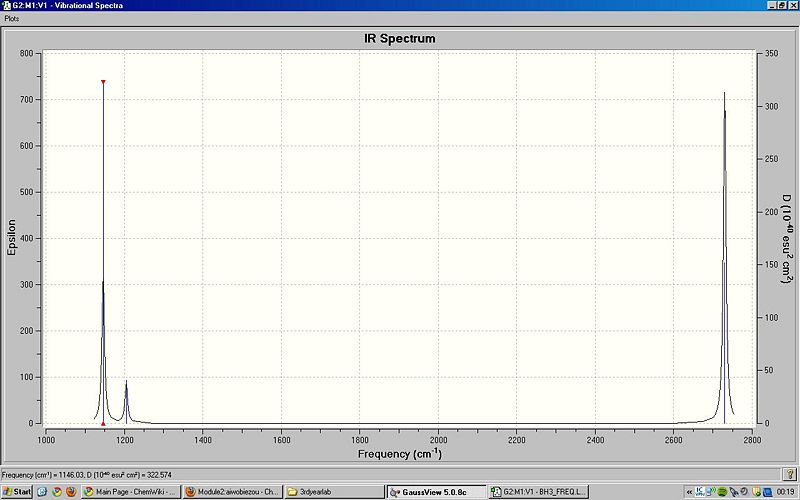The image size is (800, 500).
Task: Select the small peak near 1200 cm-1
Action: point(127,402)
